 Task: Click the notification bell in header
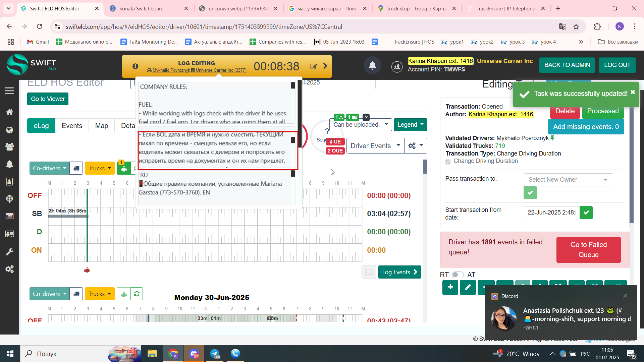click(x=372, y=65)
